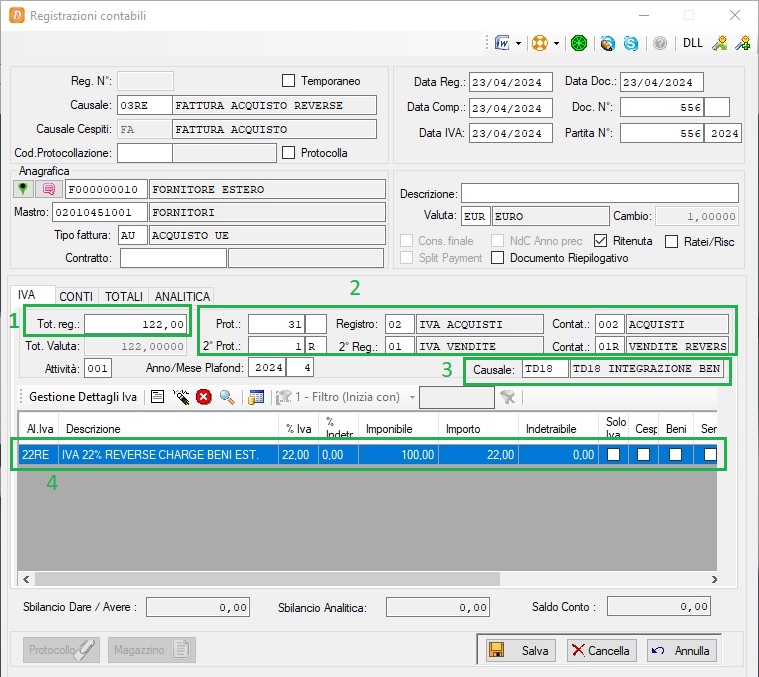Click the grey question mark icon
Screen dimensions: 759x677
click(660, 44)
